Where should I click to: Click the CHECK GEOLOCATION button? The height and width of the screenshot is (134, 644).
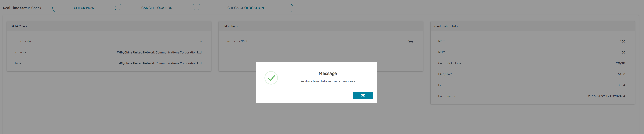coord(245,8)
